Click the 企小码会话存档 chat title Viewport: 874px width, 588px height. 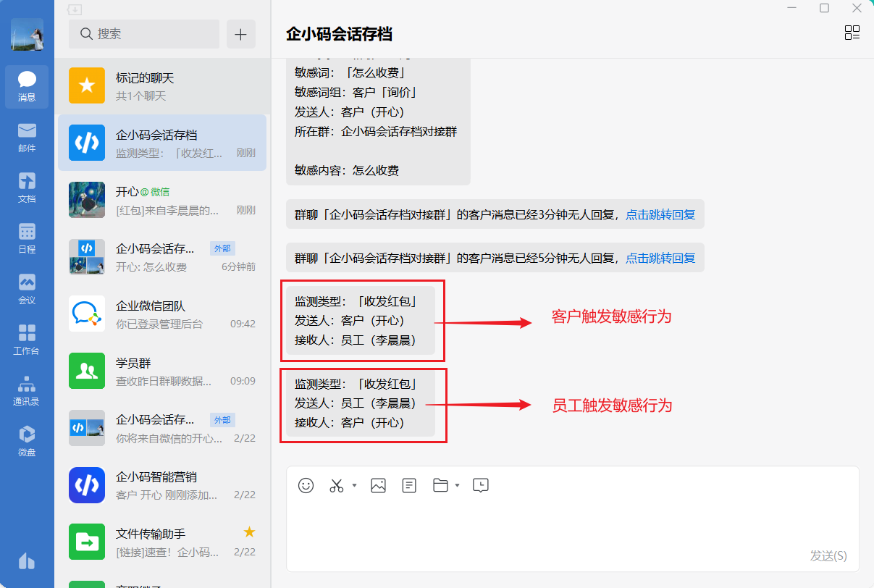tap(339, 34)
